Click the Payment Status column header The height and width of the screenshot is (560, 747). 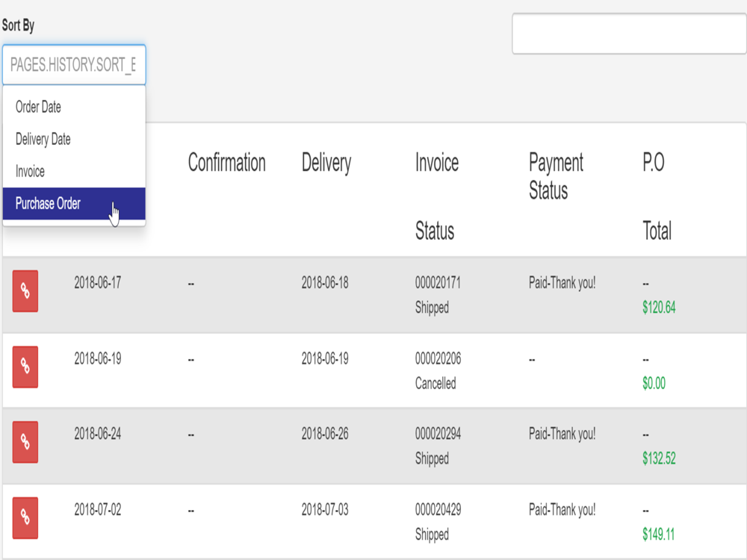(x=556, y=176)
